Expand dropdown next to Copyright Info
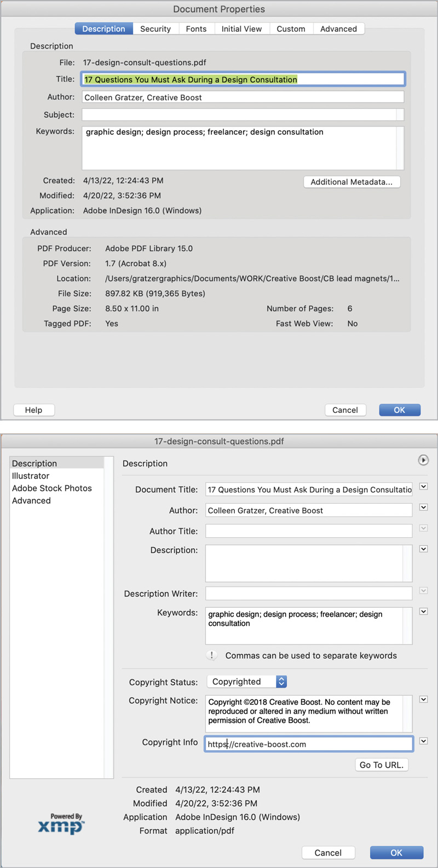This screenshot has height=868, width=438. 423,741
